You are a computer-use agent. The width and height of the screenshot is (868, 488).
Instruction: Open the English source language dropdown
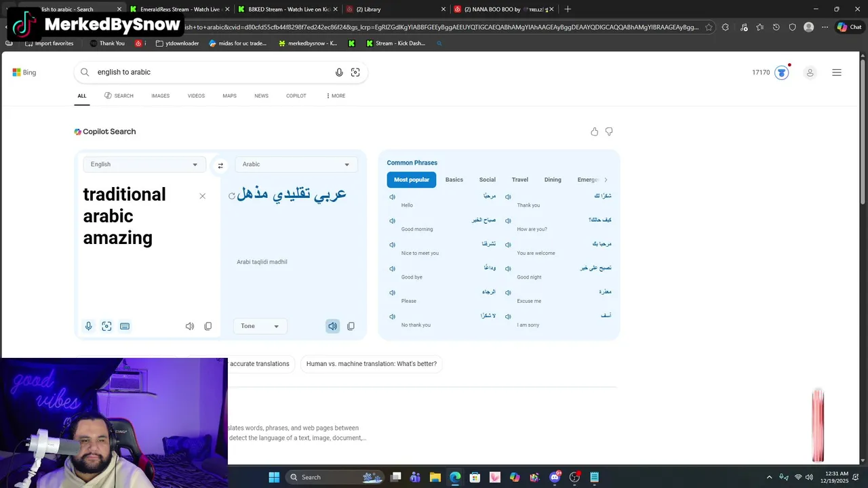pyautogui.click(x=144, y=164)
